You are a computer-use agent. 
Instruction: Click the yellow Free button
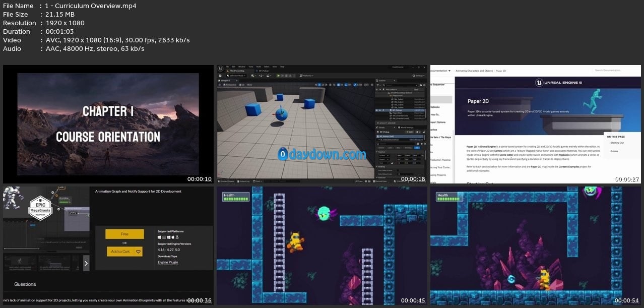(124, 234)
